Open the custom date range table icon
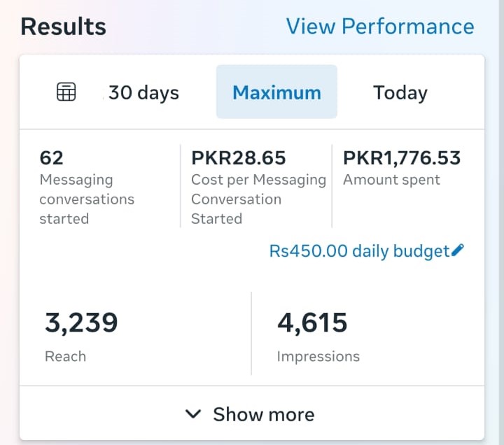Viewport: 504px width, 445px height. click(66, 92)
